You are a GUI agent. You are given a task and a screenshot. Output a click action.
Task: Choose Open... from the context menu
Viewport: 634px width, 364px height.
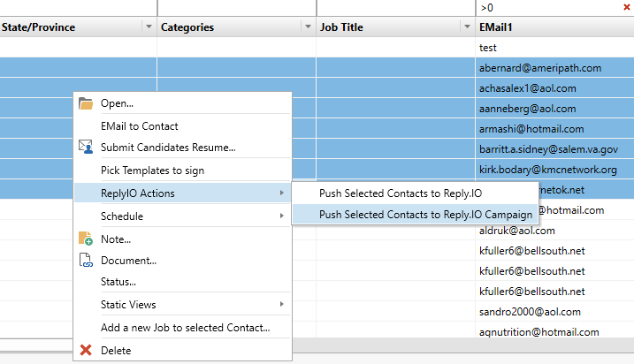pos(183,103)
